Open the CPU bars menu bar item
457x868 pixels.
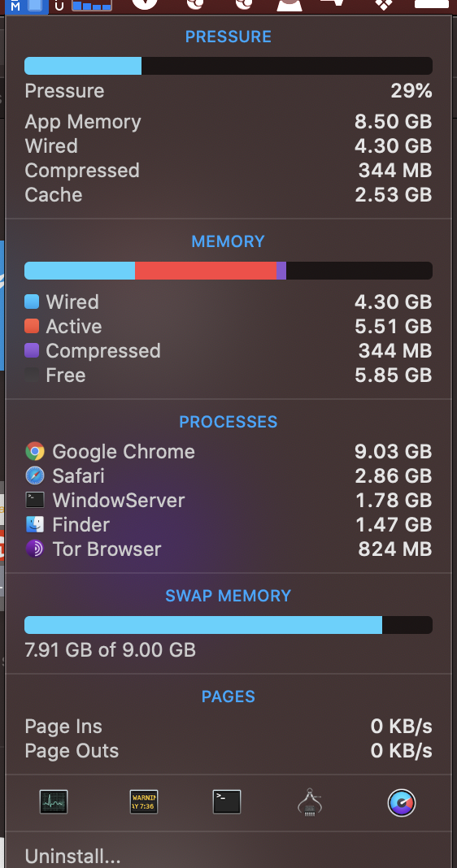point(91,6)
